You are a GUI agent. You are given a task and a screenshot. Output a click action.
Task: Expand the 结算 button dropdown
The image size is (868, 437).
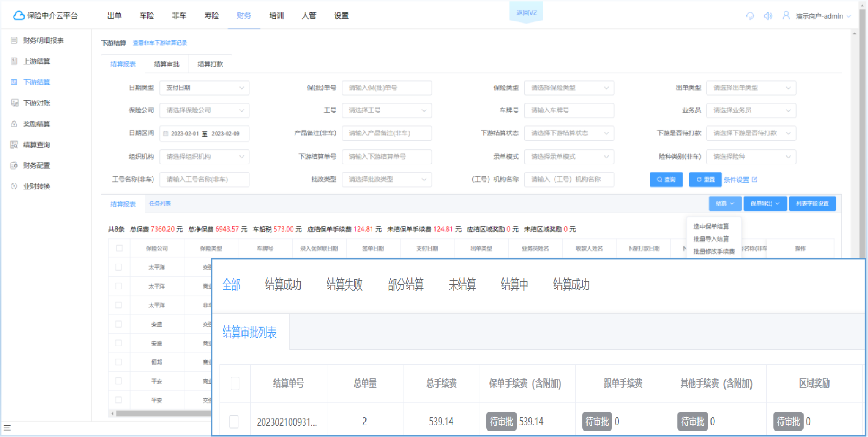coord(725,204)
